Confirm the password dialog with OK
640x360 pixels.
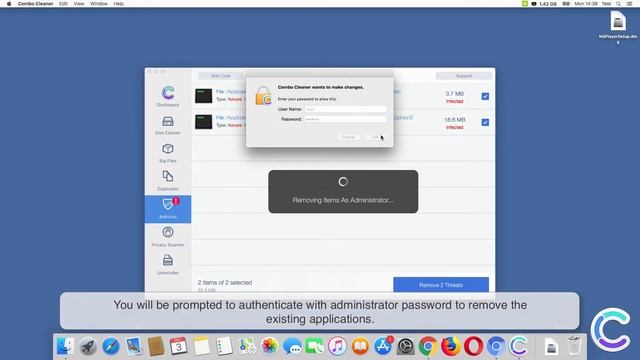[x=374, y=137]
